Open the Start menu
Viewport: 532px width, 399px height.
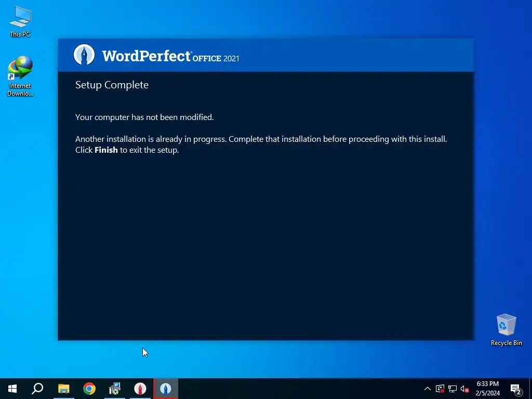(12, 389)
